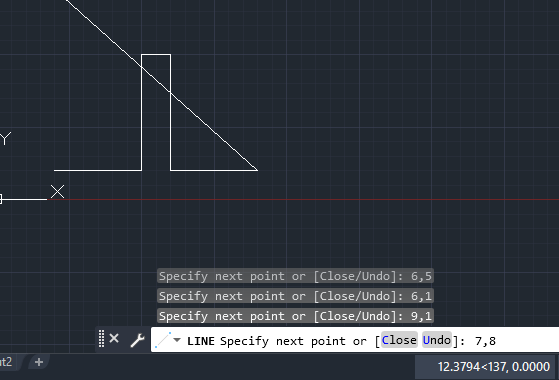Choose the Undo option in LINE prompt
Viewport: 559px width, 380px height.
coord(437,340)
